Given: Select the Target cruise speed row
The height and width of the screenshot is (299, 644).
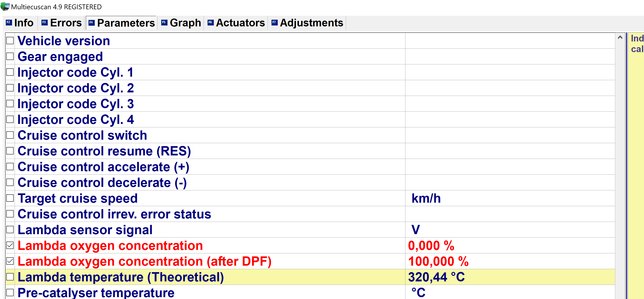Looking at the screenshot, I should point(78,198).
